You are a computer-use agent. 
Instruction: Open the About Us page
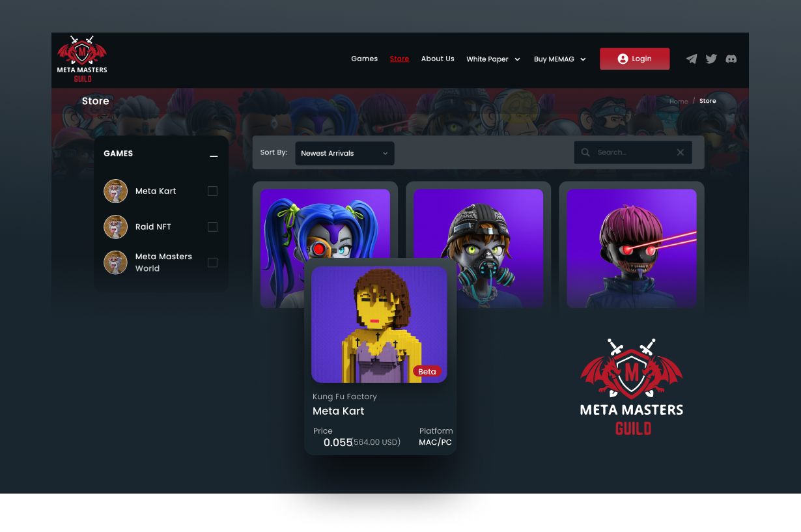point(438,59)
